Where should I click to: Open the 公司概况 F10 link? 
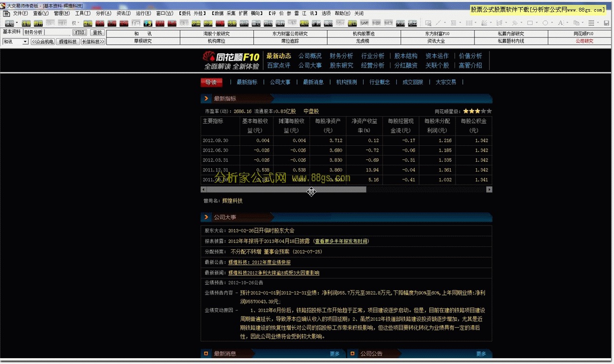coord(310,56)
